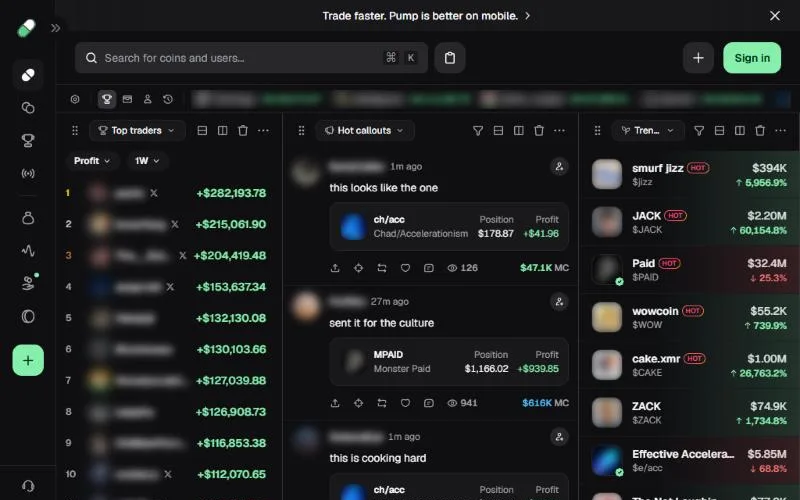Viewport: 800px width, 500px height.
Task: Open the Hot callouts panel dropdown
Action: [x=364, y=131]
